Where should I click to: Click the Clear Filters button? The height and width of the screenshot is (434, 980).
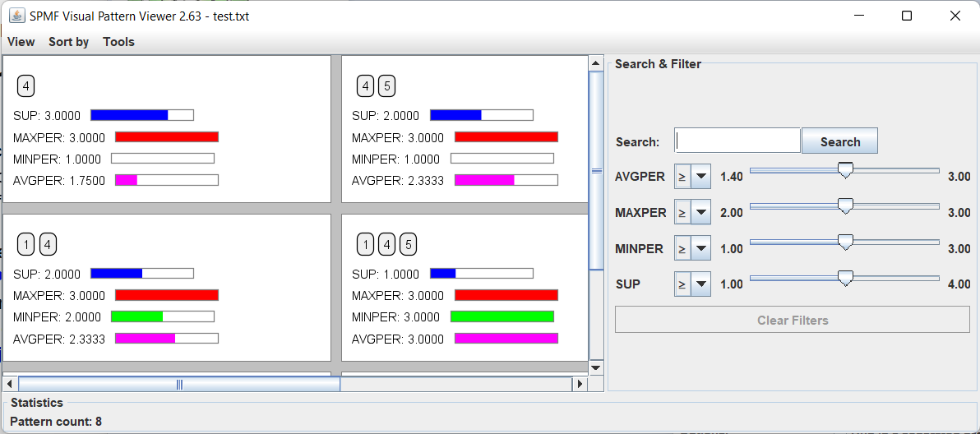tap(792, 320)
